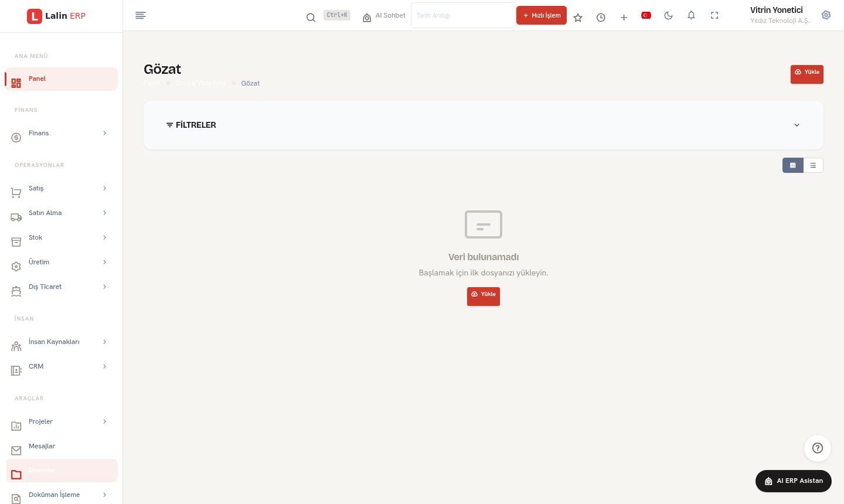Open the help question mark button
Viewport: 844px width, 504px height.
[818, 448]
